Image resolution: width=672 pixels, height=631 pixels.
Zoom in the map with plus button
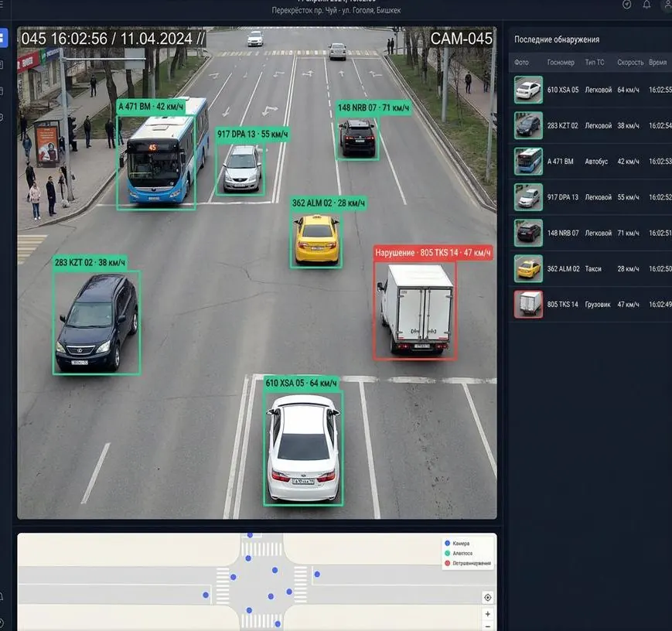click(x=488, y=614)
